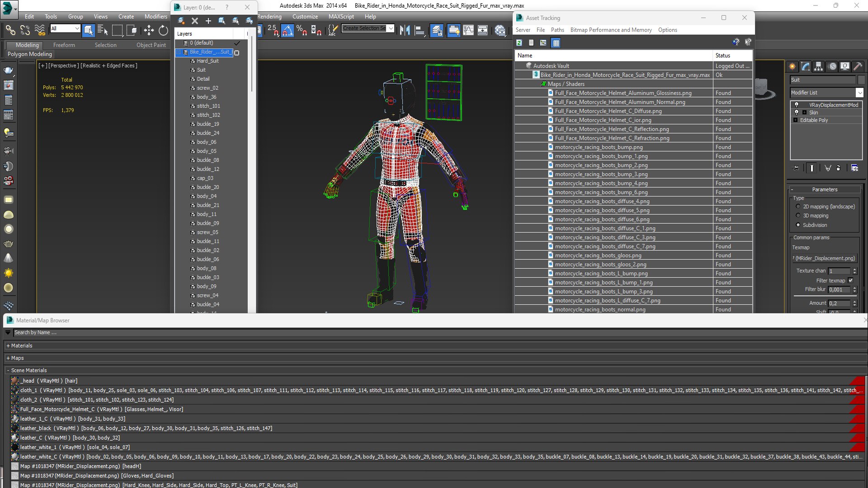The image size is (868, 488).
Task: Click the 3ds Max application button
Action: (x=9, y=9)
